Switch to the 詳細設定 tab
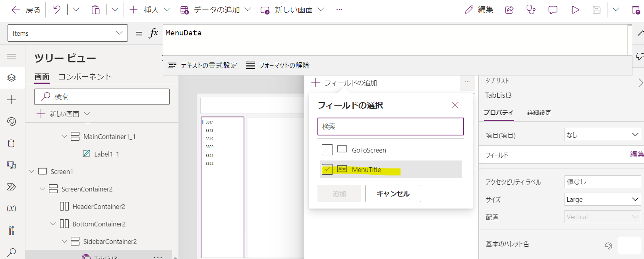The image size is (644, 259). click(539, 113)
